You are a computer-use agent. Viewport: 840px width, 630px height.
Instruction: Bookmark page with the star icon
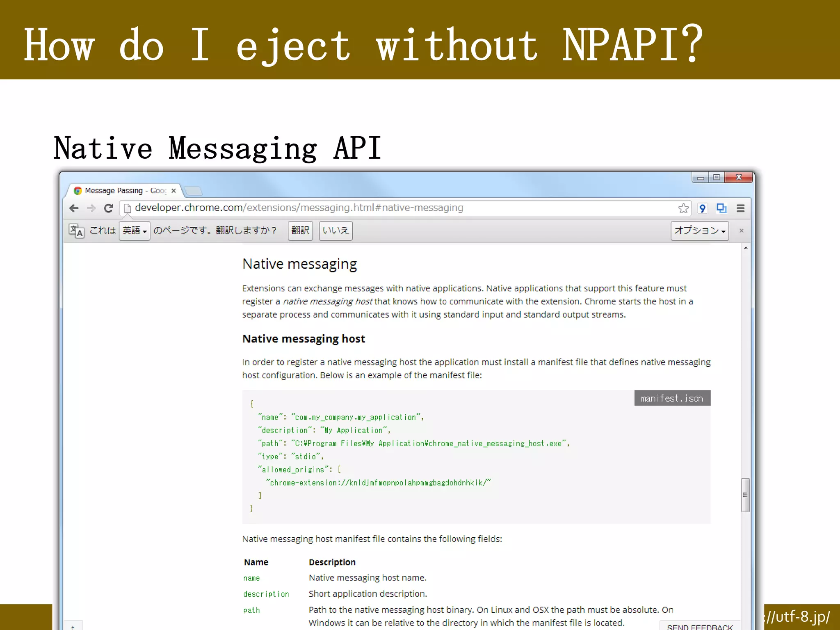683,208
